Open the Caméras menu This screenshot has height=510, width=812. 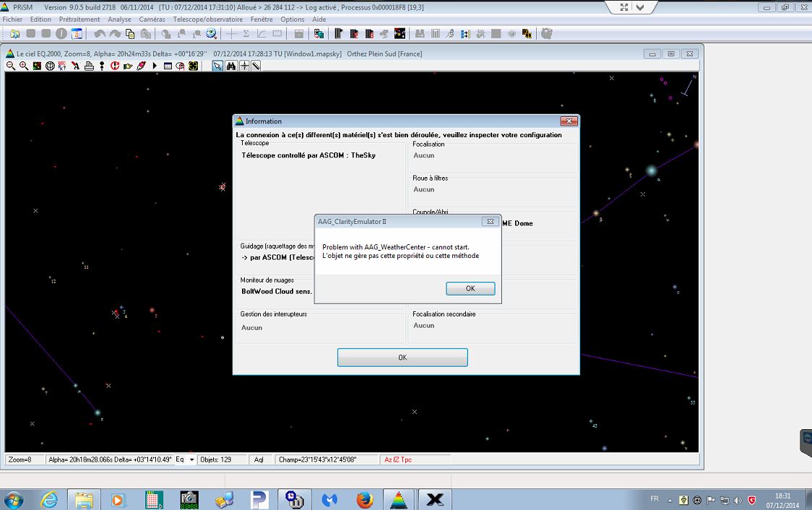click(x=152, y=20)
